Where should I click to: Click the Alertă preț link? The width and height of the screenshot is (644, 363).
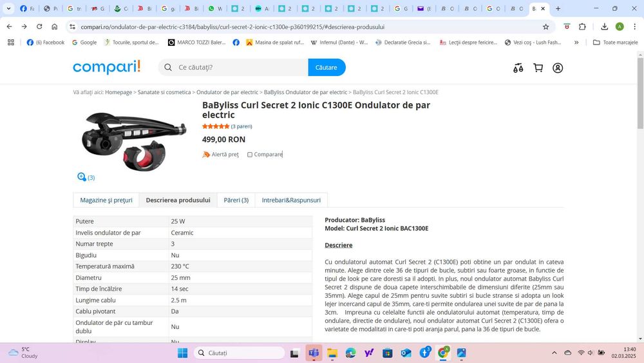(225, 155)
